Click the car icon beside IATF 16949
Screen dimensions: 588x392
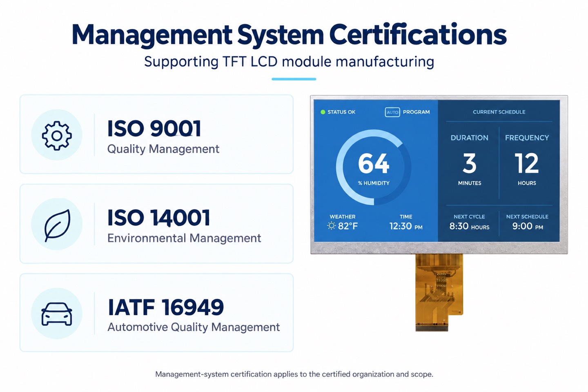[x=57, y=314]
